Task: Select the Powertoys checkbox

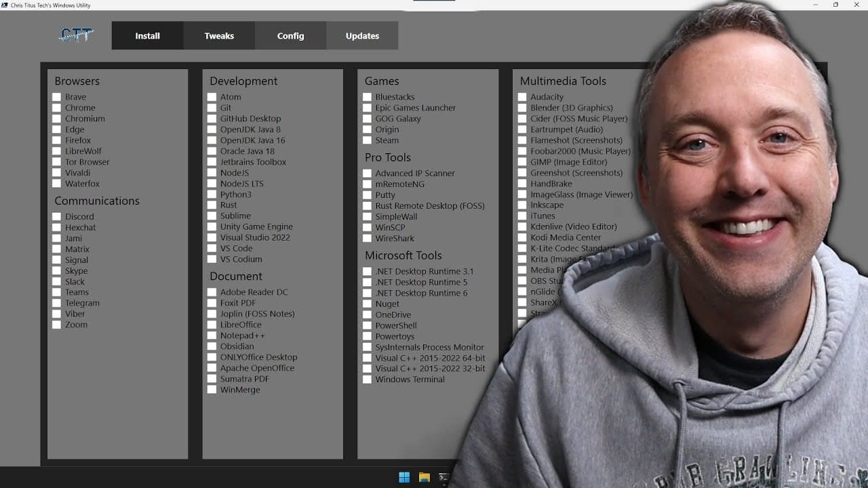Action: [x=368, y=337]
